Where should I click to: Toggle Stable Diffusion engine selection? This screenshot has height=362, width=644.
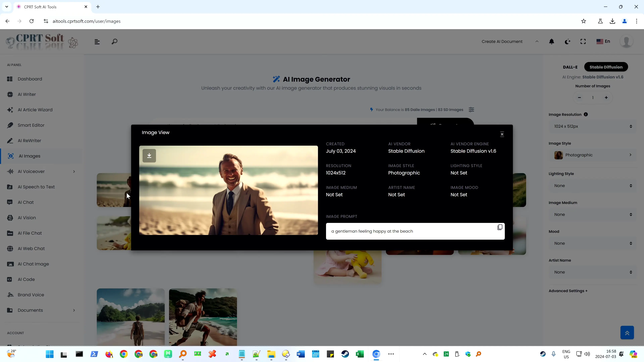pyautogui.click(x=606, y=67)
